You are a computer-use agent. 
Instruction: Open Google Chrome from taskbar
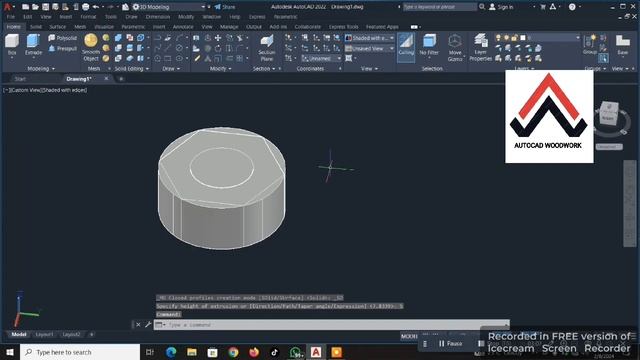233,352
